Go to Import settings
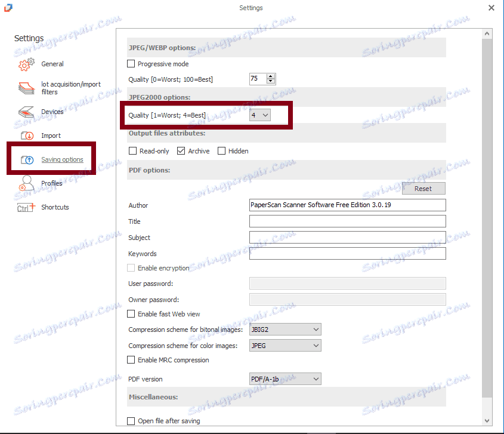Screen dimensions: 504x434 [51, 136]
